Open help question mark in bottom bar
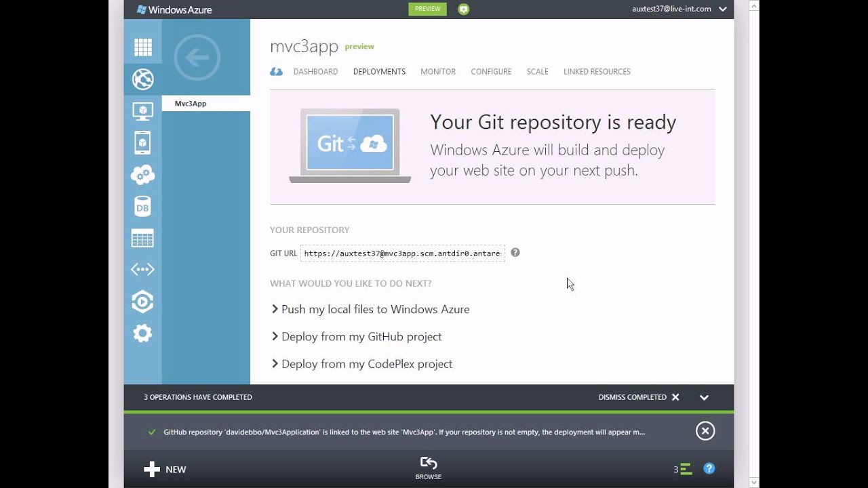This screenshot has height=488, width=868. [709, 468]
